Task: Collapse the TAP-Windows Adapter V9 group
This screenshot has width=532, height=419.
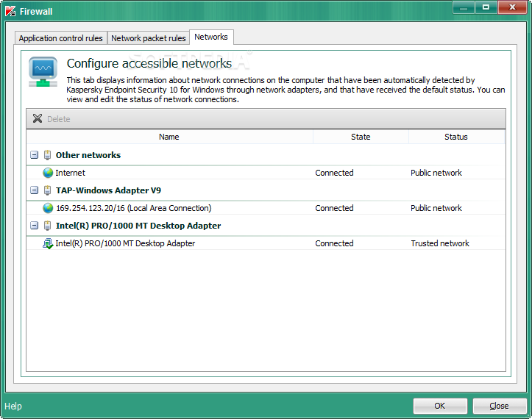Action: 35,190
